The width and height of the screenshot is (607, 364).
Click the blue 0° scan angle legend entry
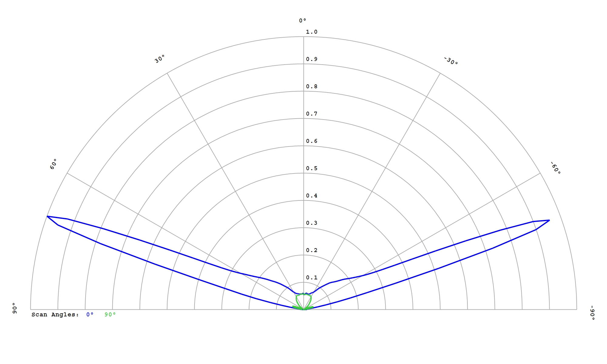(x=90, y=315)
